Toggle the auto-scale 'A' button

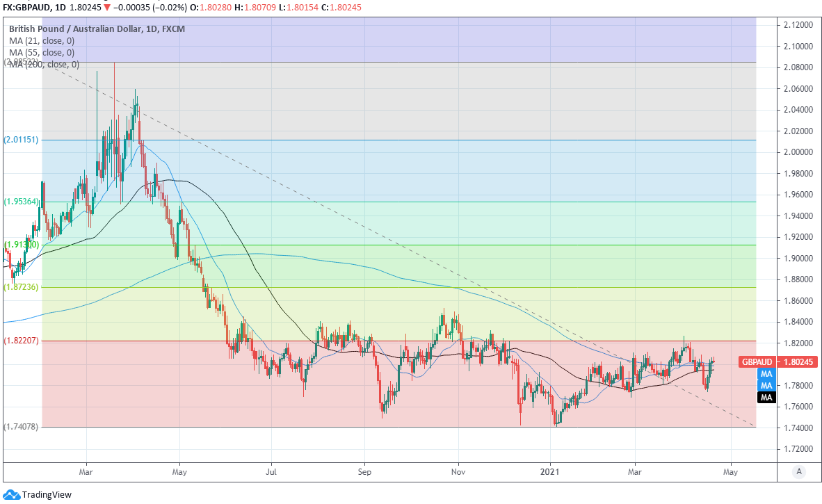pos(800,472)
